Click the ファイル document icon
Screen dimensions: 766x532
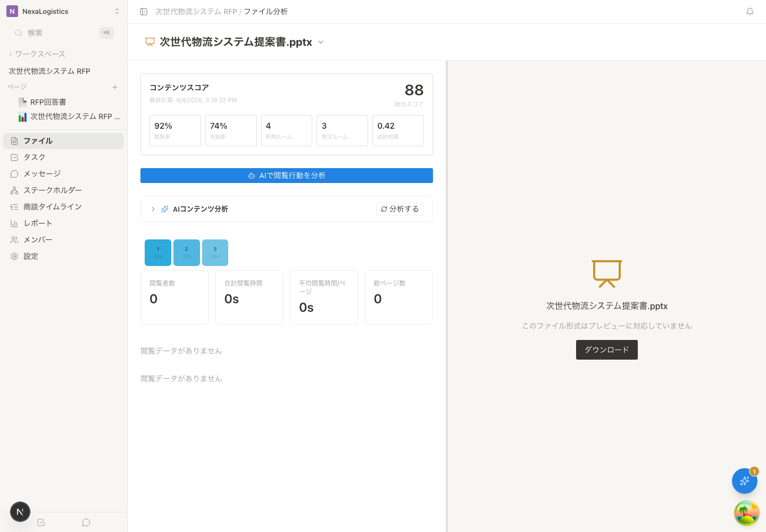point(14,141)
